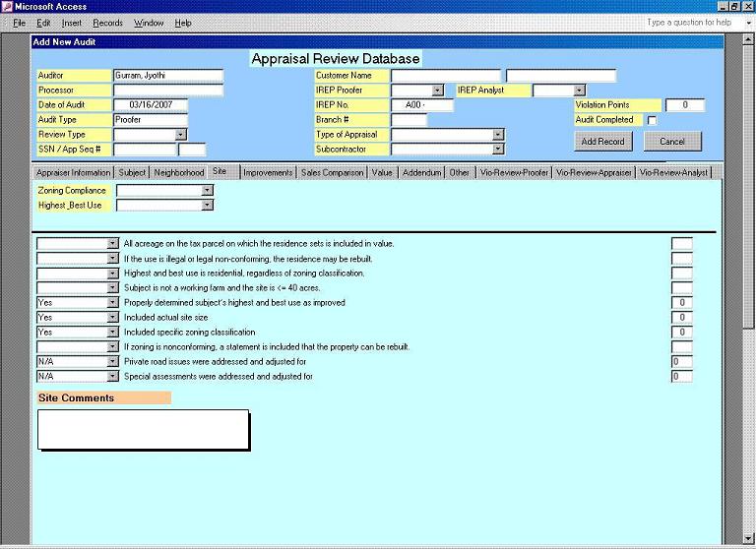Screen dimensions: 756x549
Task: Switch to the Addendum tab
Action: 421,172
